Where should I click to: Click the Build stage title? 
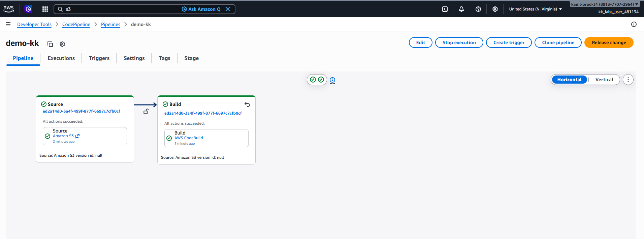(x=175, y=104)
